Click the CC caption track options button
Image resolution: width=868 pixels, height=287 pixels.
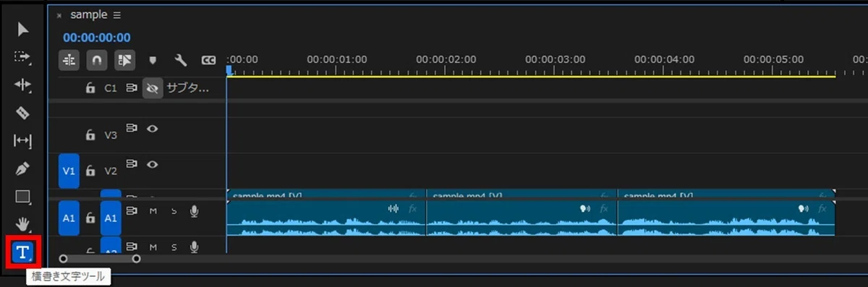[x=208, y=61]
